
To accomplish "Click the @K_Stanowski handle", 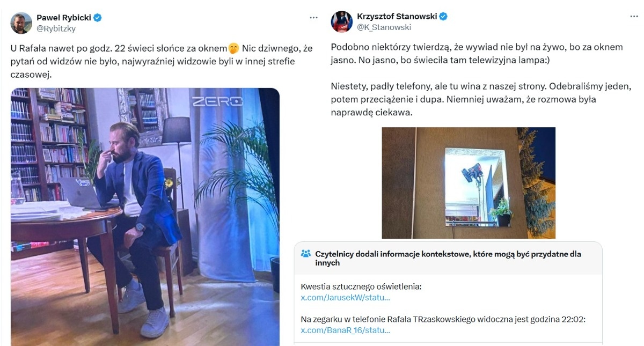I will click(x=384, y=27).
